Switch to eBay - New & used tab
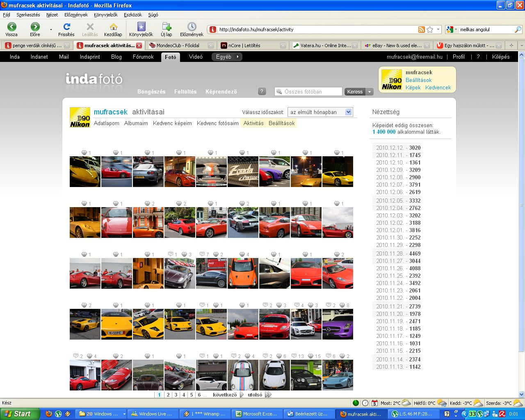 coord(397,46)
